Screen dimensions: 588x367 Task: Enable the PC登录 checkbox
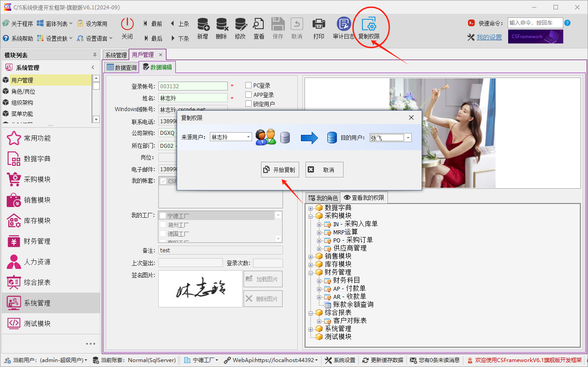pyautogui.click(x=248, y=85)
